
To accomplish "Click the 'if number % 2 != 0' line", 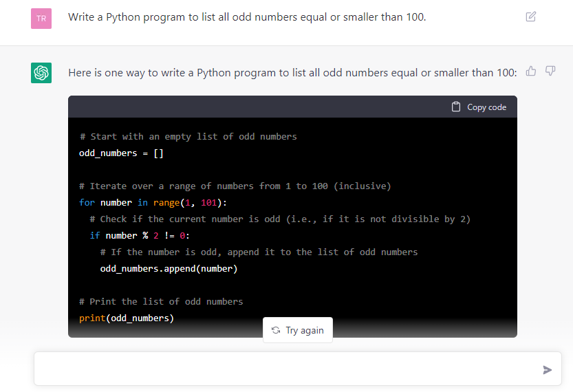I will click(x=140, y=235).
